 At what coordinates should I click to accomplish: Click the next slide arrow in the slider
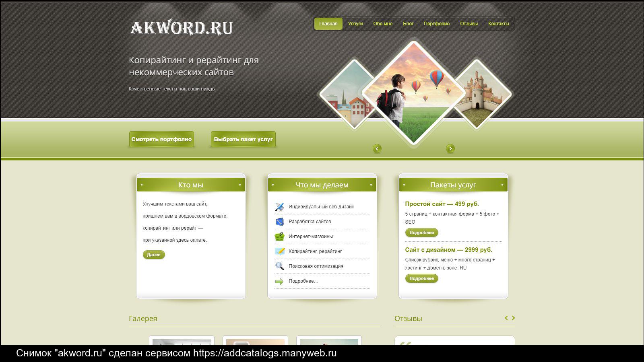[450, 149]
